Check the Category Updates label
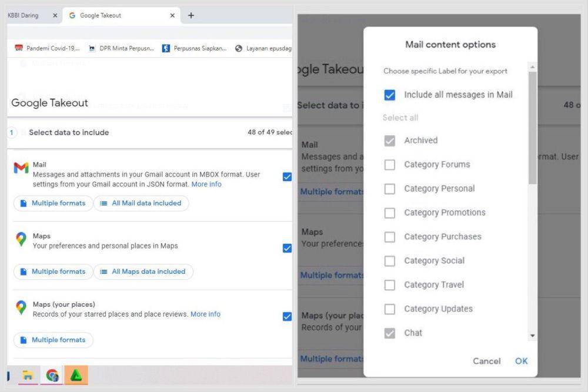Screen dimensions: 588x392 [x=390, y=309]
